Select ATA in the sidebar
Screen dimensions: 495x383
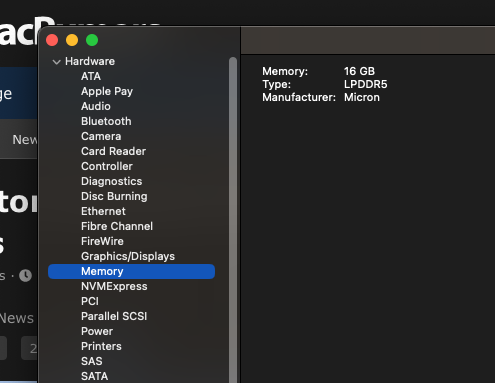click(91, 76)
